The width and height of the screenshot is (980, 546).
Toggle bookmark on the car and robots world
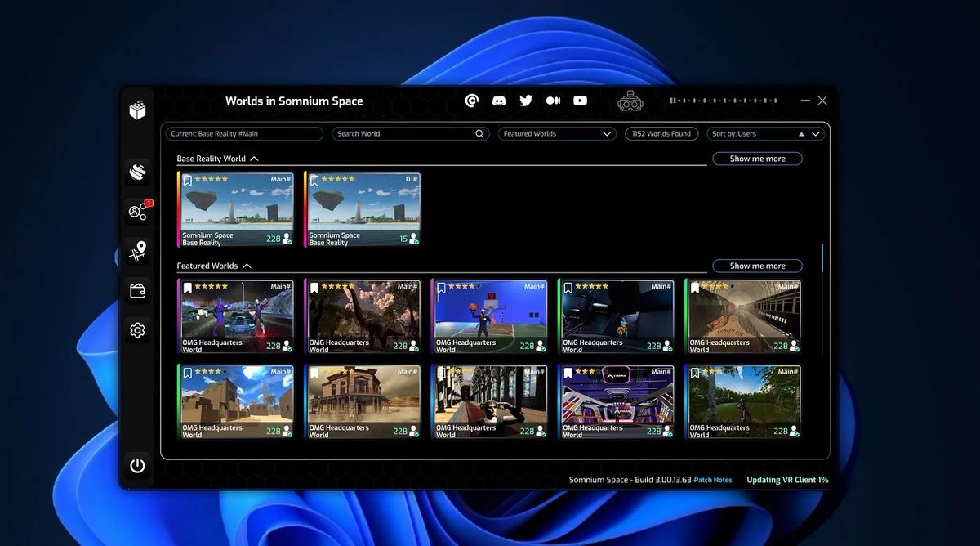point(187,288)
